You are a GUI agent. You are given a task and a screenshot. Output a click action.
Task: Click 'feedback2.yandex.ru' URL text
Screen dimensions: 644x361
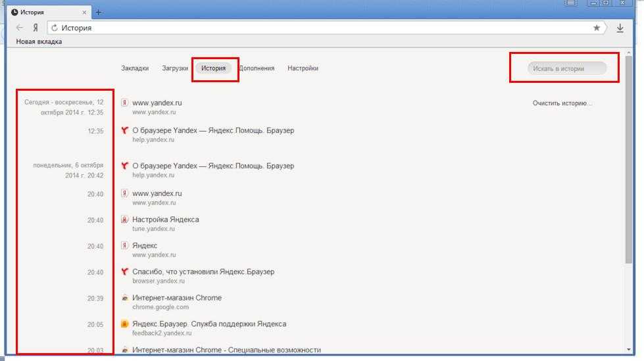[x=162, y=333]
